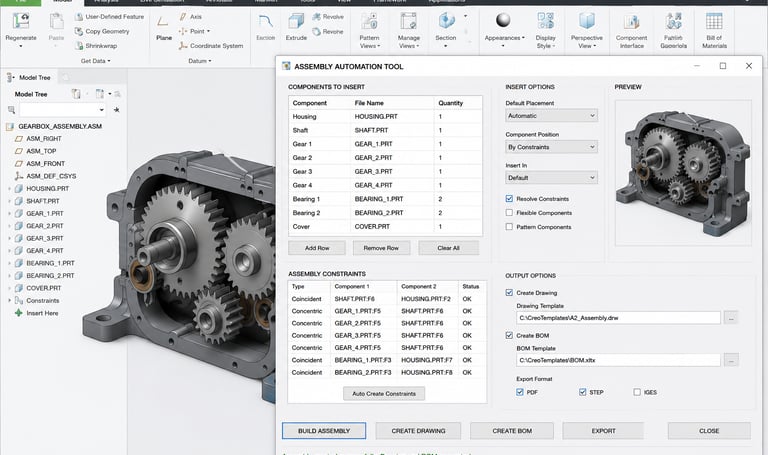768x455 pixels.
Task: Click the Assembly Automation Tool title icon
Action: 286,66
